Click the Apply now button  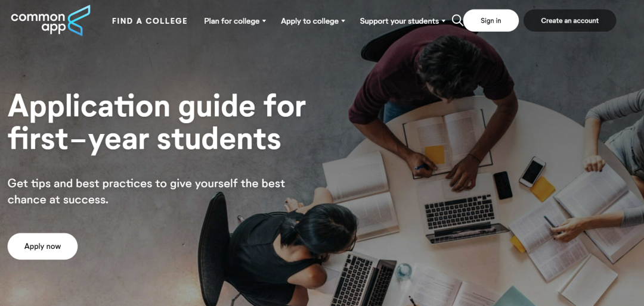(42, 246)
